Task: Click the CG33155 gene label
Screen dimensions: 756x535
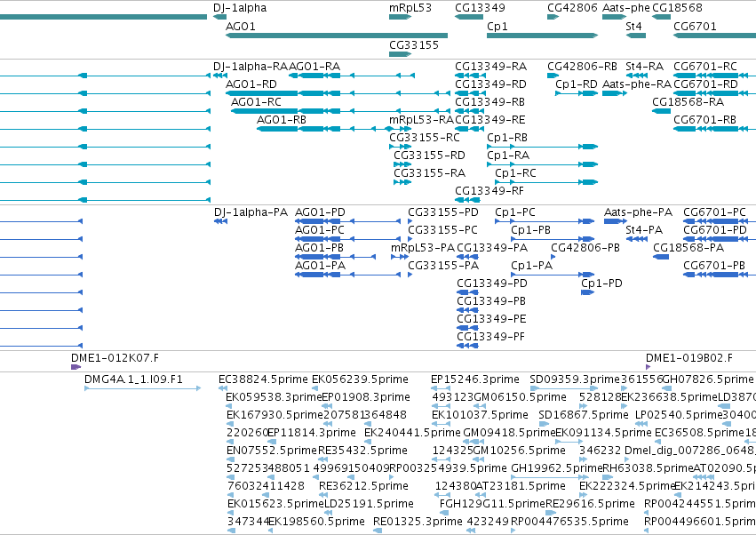Action: pos(414,45)
